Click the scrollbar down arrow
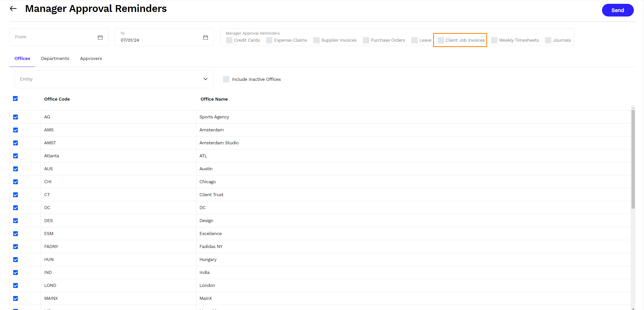644x310 pixels. point(633,308)
